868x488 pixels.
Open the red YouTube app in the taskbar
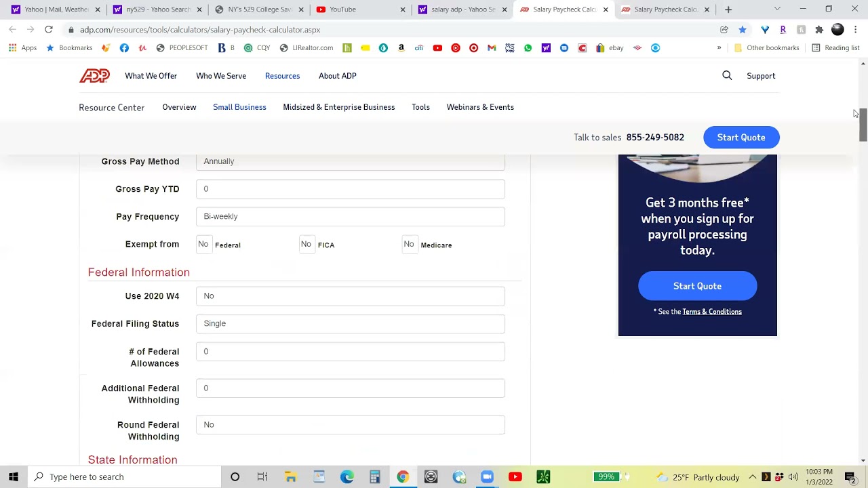tap(515, 476)
